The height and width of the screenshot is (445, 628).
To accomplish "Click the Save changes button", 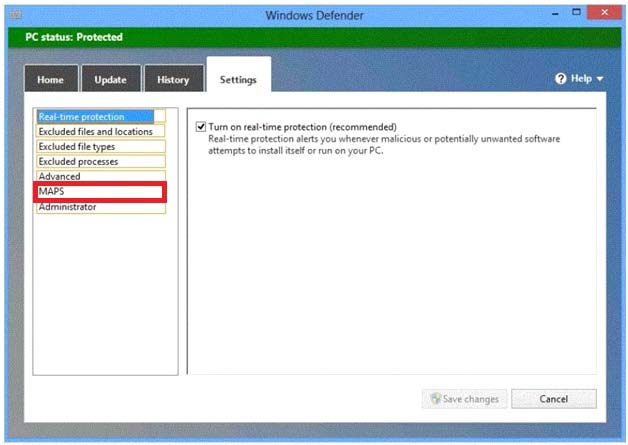I will coord(464,399).
